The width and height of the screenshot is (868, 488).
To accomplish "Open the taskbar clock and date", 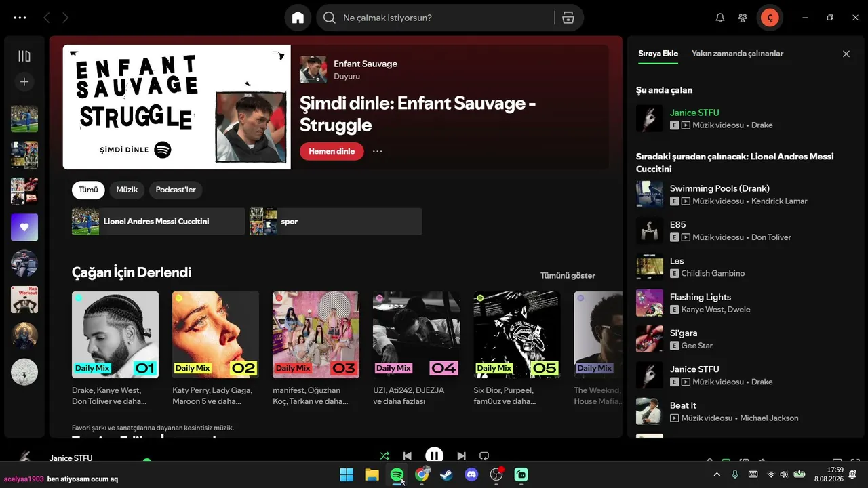I will (829, 474).
